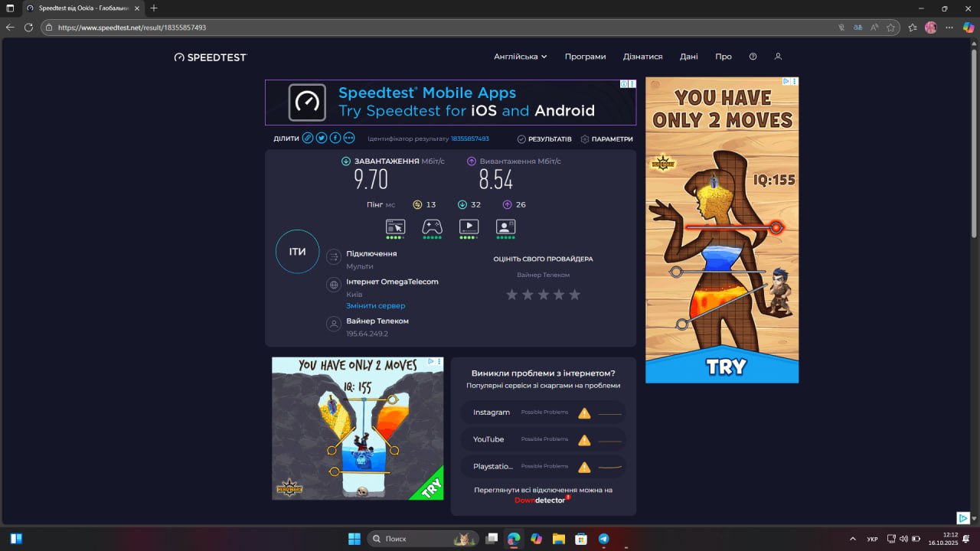This screenshot has width=980, height=551.
Task: Open ПАРАМЕТРИ settings
Action: click(607, 139)
